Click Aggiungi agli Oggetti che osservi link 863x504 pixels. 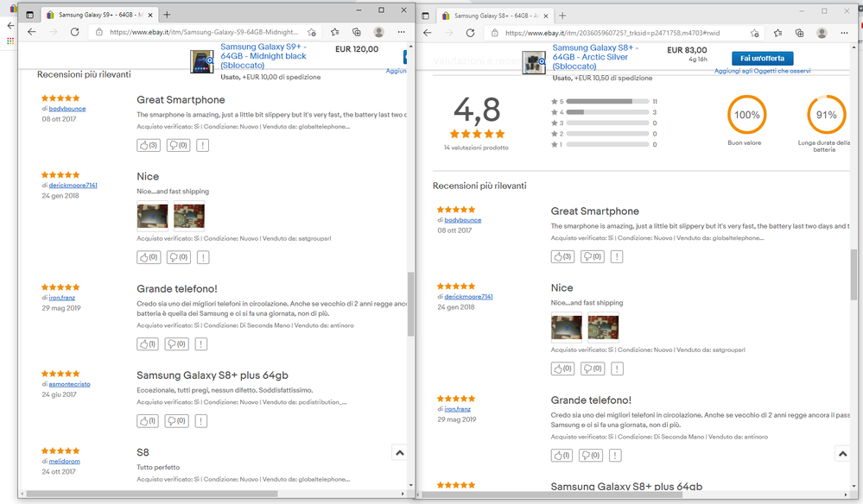coord(762,71)
